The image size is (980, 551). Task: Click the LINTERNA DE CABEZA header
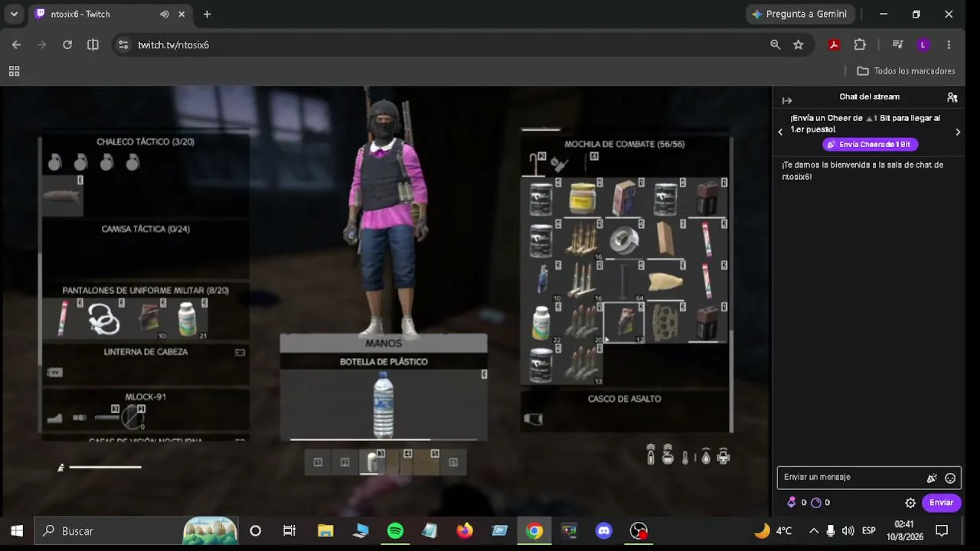click(x=145, y=352)
